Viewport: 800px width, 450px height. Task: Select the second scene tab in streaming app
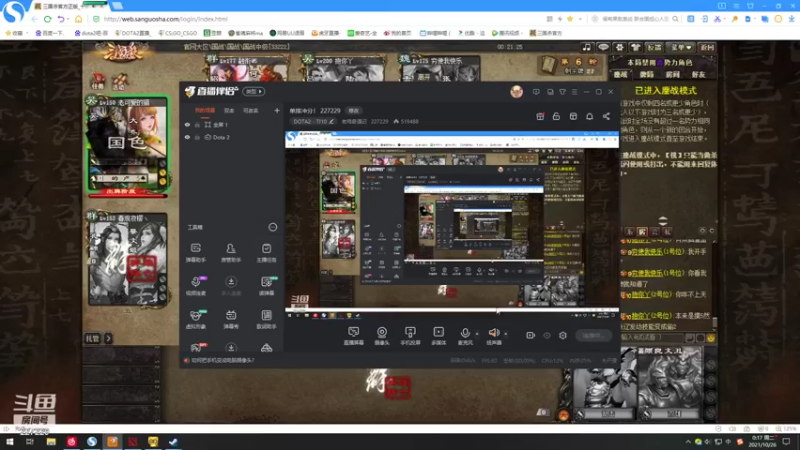pyautogui.click(x=229, y=110)
